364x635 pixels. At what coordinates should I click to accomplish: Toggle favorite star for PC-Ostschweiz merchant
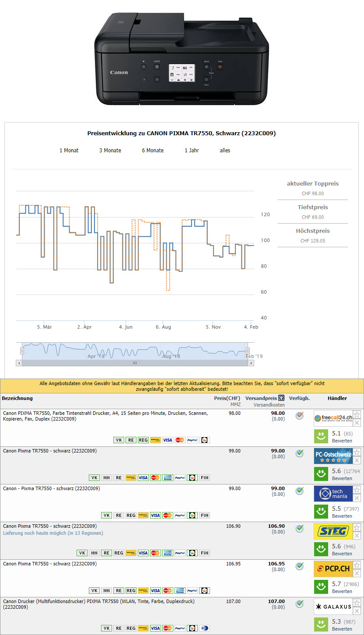click(357, 453)
